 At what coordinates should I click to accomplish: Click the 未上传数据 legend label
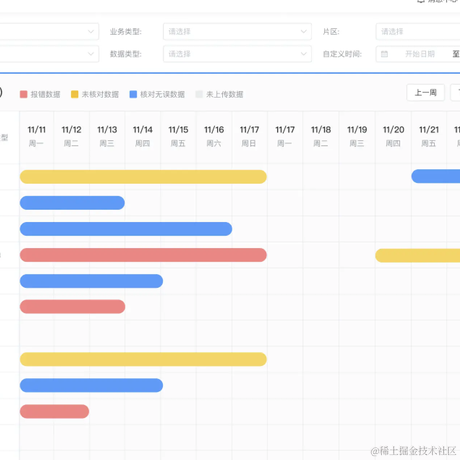pyautogui.click(x=225, y=94)
